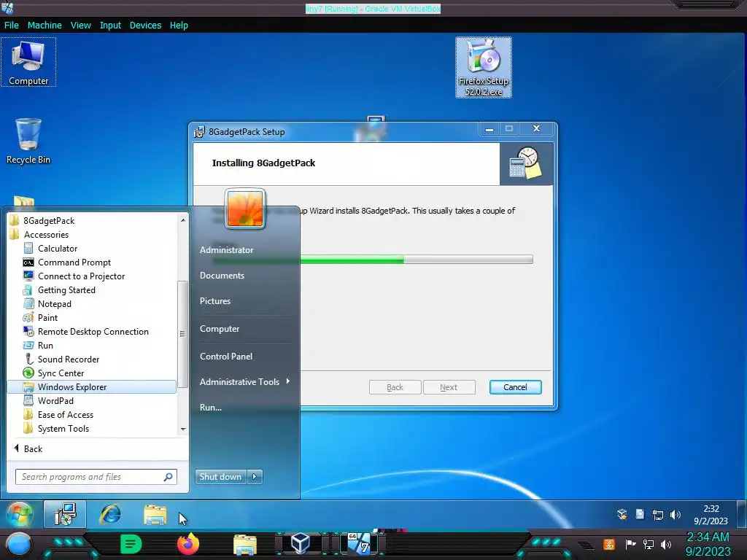Click the Shut down button
The width and height of the screenshot is (747, 560).
tap(221, 477)
